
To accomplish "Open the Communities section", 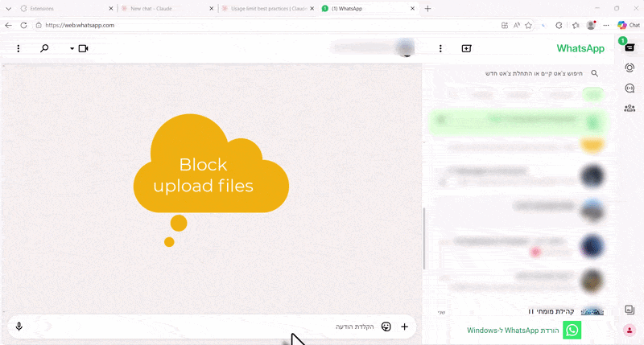I will [x=630, y=109].
